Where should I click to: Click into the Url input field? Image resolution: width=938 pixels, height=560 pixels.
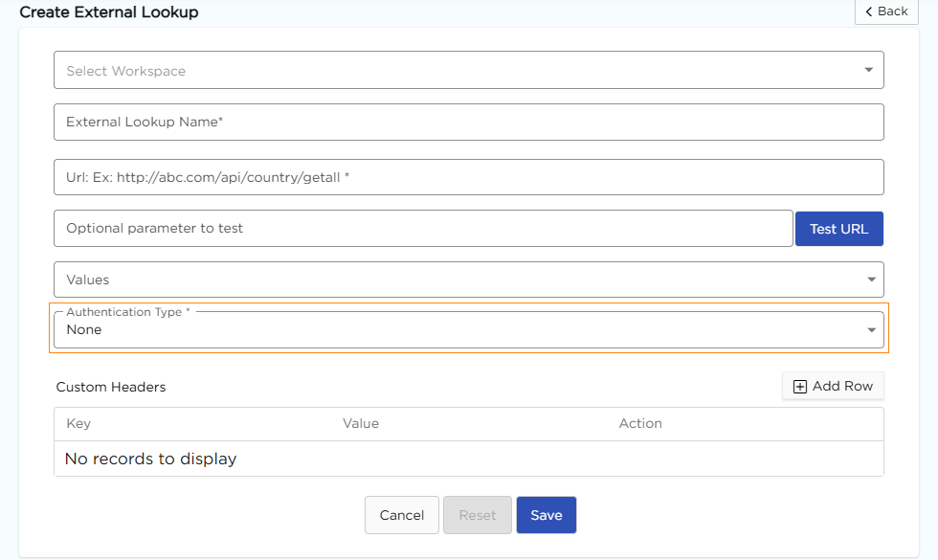[x=468, y=177]
